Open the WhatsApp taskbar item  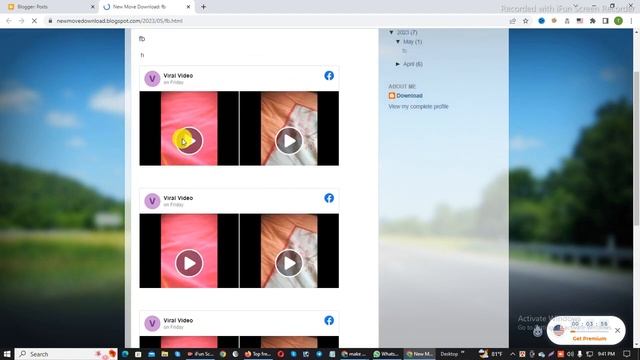386,354
